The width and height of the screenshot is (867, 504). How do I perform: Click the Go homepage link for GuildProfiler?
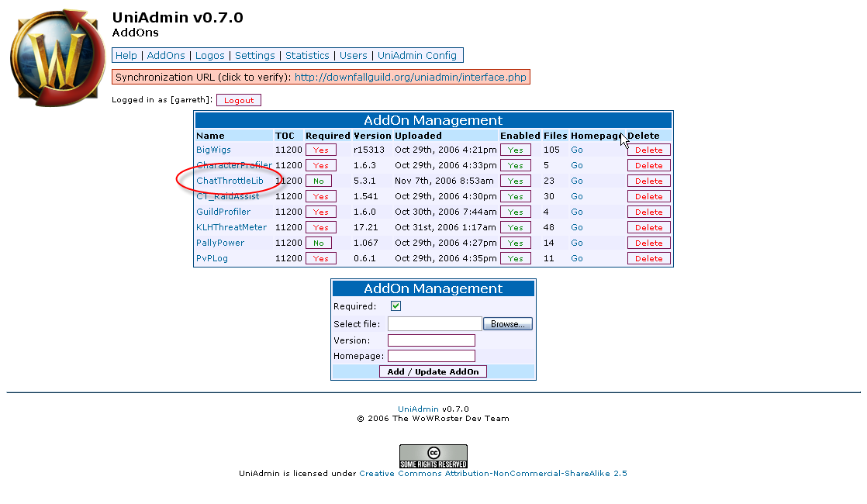(x=577, y=212)
